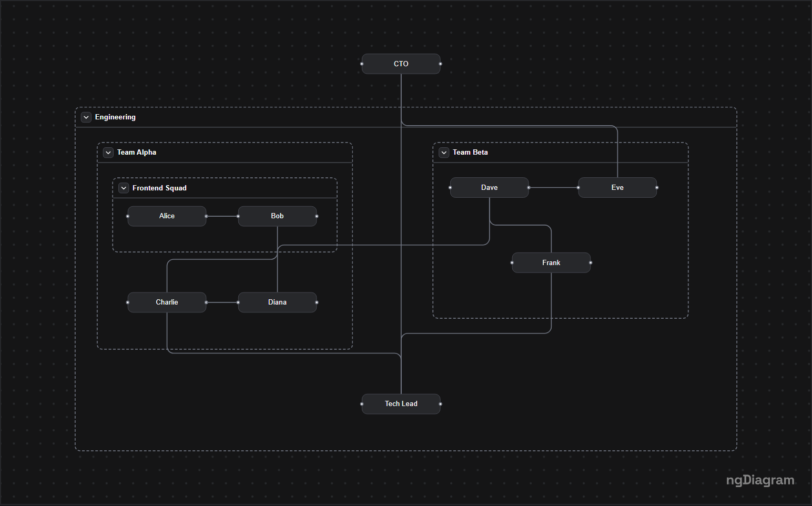Click the left port of Bob node
Image resolution: width=812 pixels, height=506 pixels.
(x=238, y=216)
